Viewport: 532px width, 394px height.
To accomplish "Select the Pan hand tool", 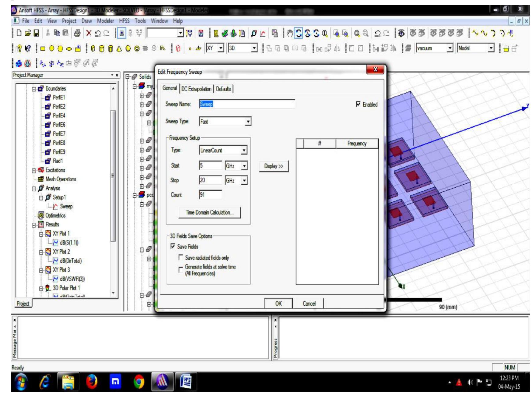I will coord(290,33).
